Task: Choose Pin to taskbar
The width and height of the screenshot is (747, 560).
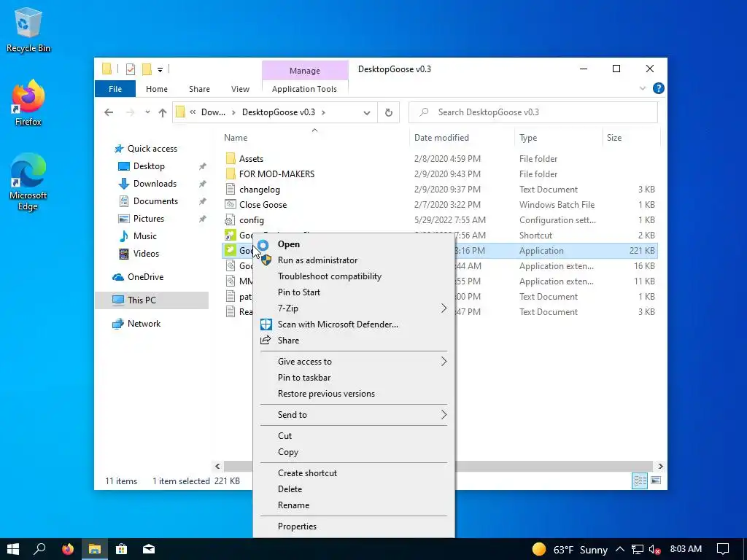Action: click(354, 378)
